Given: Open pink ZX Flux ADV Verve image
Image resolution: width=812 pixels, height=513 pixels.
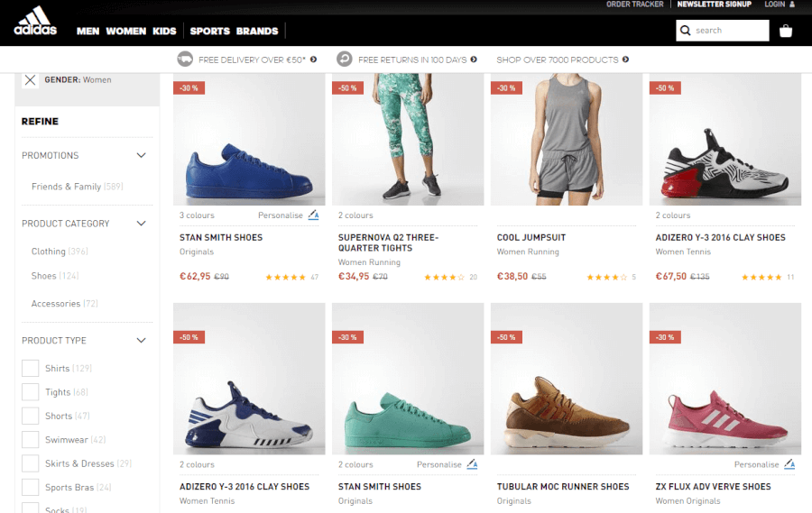Looking at the screenshot, I should (x=725, y=379).
